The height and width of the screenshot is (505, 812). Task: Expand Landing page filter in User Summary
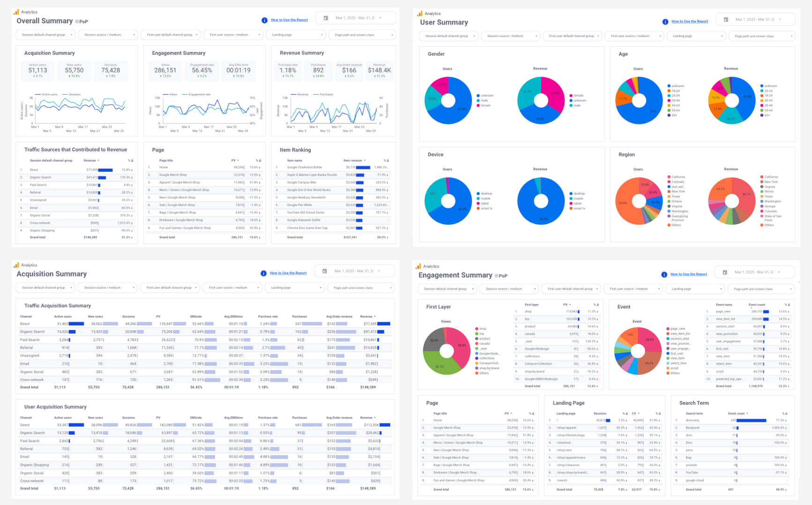coord(696,36)
